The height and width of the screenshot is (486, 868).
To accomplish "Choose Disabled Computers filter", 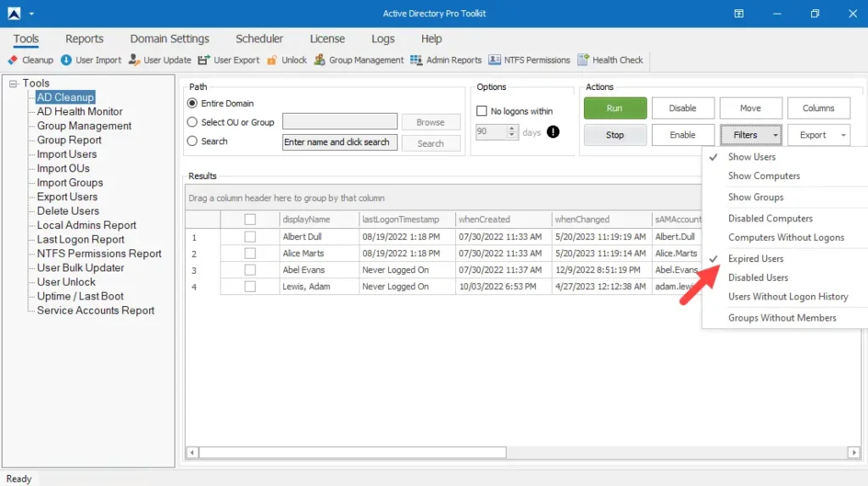I will click(x=784, y=218).
